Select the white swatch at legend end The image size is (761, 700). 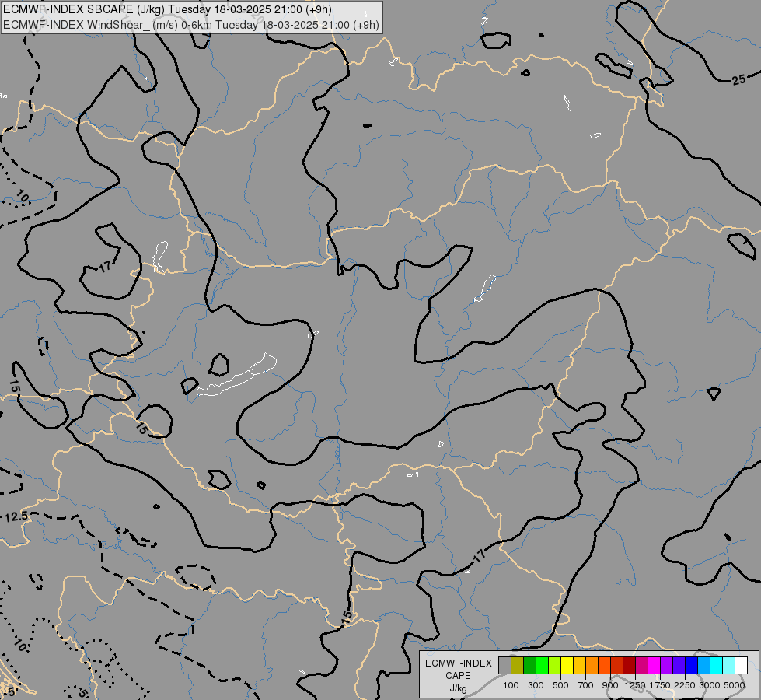click(x=741, y=666)
